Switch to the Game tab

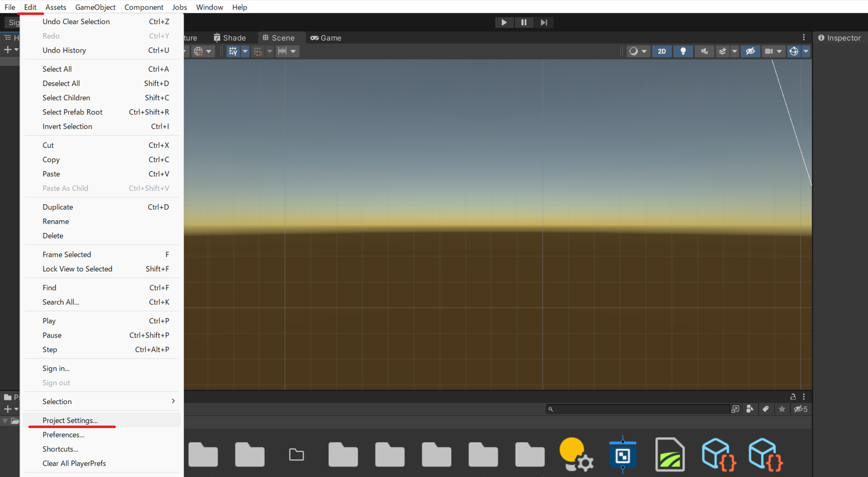point(325,38)
